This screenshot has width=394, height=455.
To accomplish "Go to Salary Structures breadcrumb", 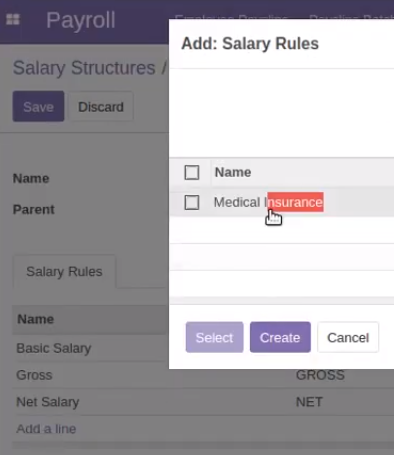I will coord(84,68).
